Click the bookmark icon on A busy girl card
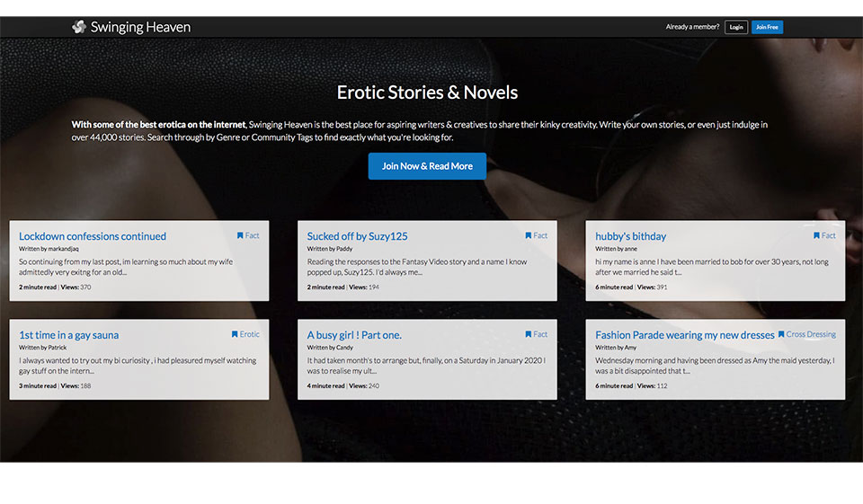 coord(529,334)
